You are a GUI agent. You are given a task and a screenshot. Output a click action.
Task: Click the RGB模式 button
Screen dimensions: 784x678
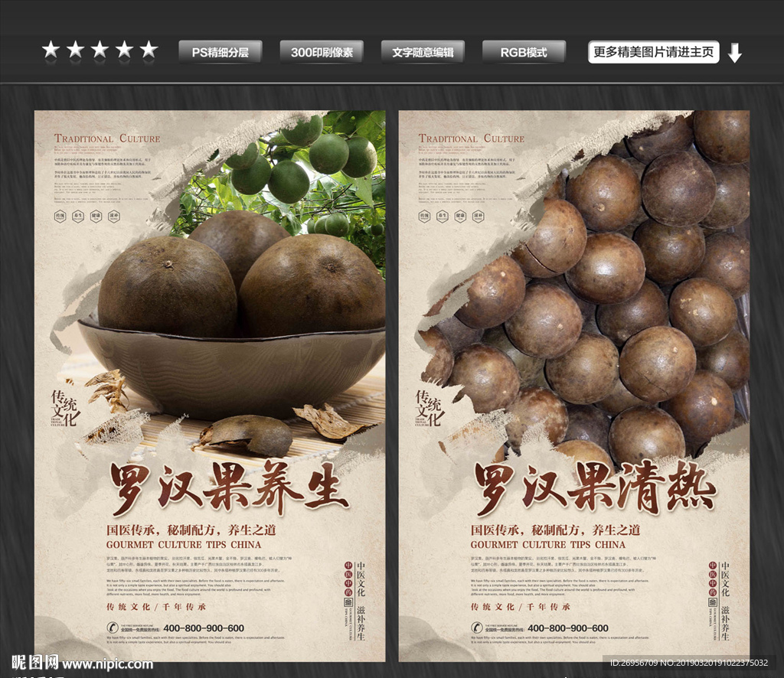pos(524,52)
